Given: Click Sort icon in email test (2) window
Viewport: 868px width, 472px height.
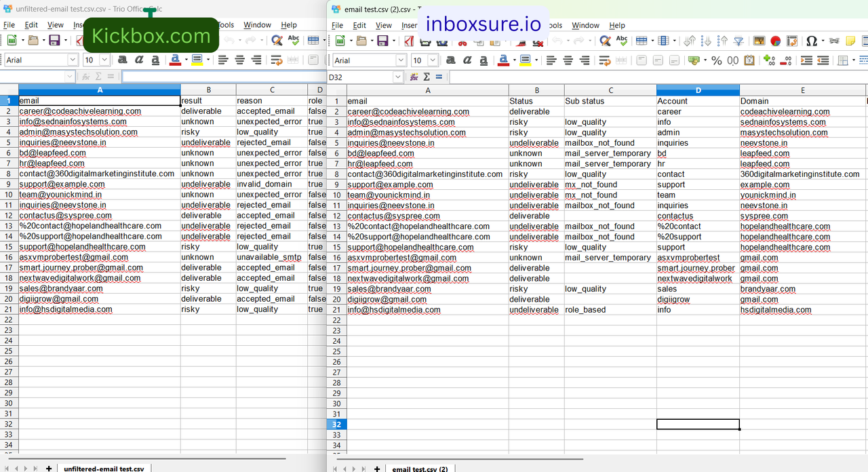Looking at the screenshot, I should (x=690, y=41).
